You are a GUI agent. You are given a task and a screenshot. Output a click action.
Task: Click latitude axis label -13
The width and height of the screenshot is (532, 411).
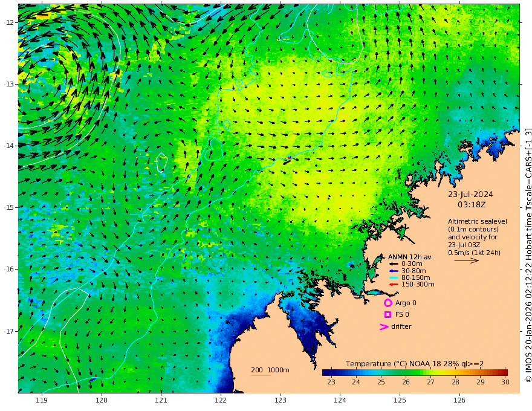pos(9,84)
